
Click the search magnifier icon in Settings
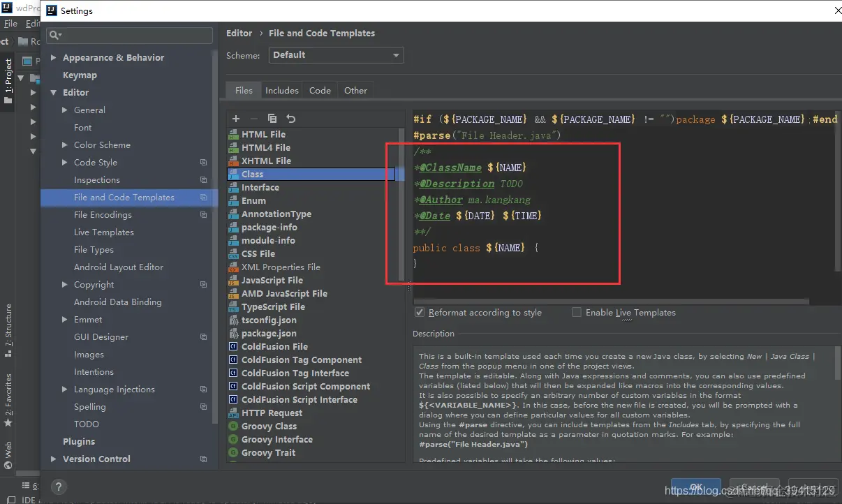click(54, 35)
